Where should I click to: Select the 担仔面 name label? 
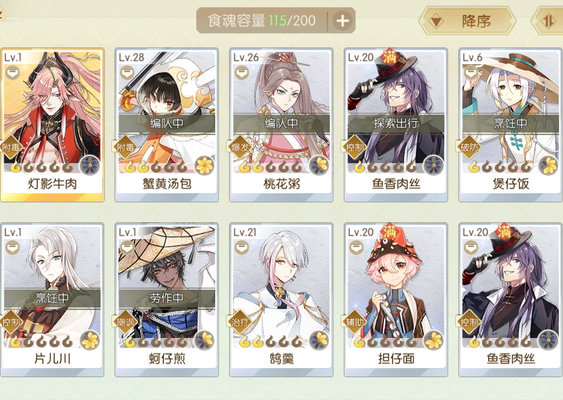point(396,358)
